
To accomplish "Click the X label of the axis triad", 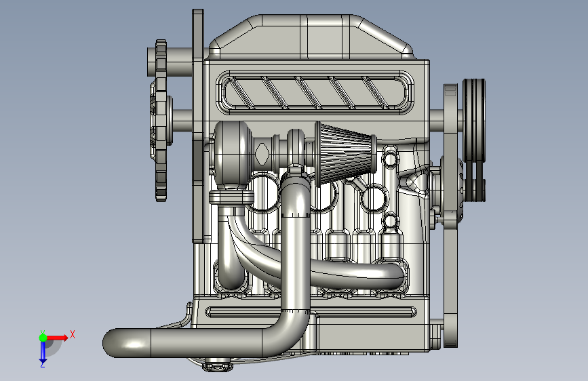I will click(73, 334).
